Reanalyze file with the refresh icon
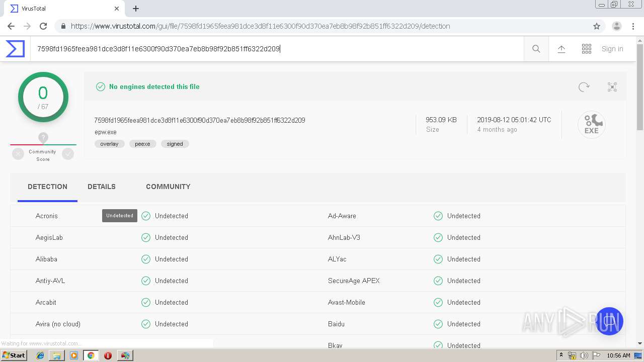 (x=584, y=87)
